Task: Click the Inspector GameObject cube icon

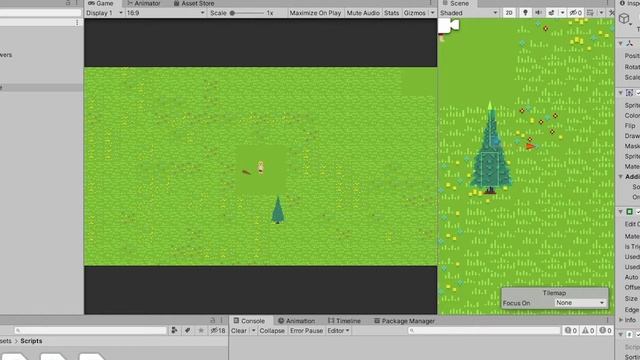Action: click(x=624, y=19)
